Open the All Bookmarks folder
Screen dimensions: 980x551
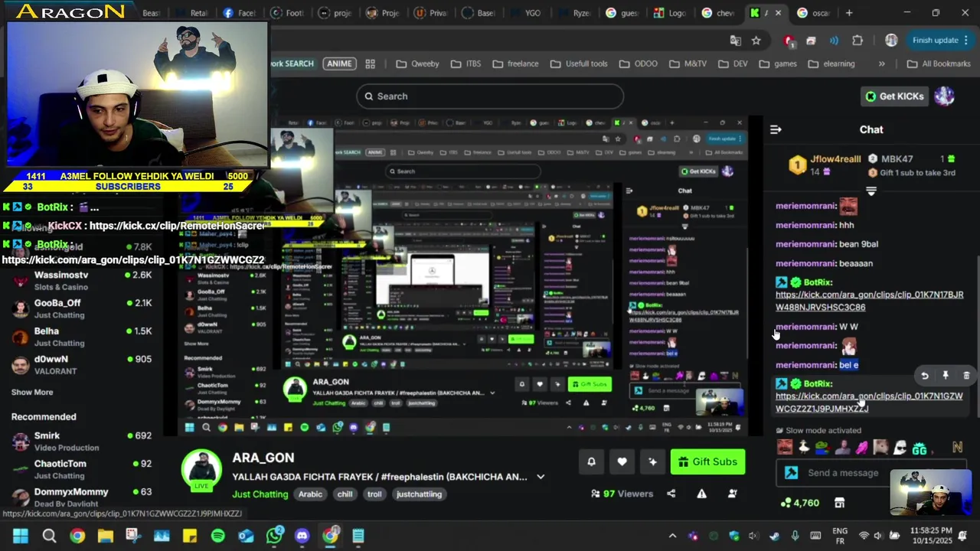click(x=939, y=64)
